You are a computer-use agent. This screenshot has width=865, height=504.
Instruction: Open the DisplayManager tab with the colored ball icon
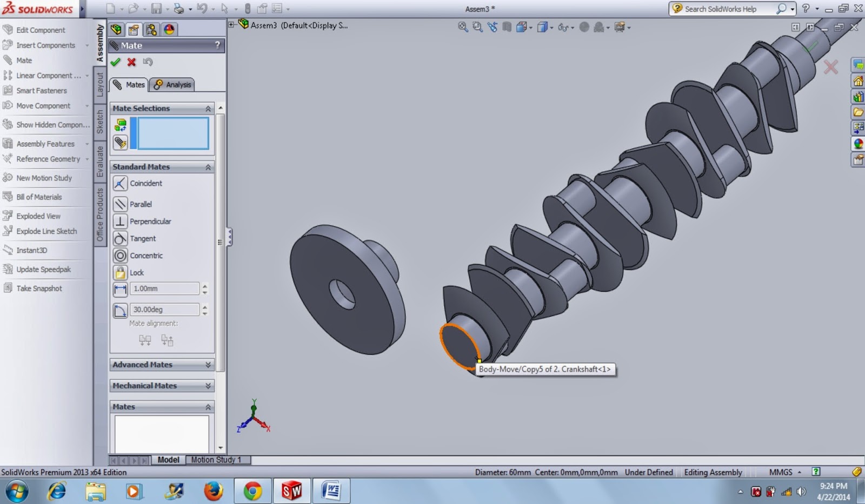pyautogui.click(x=169, y=29)
